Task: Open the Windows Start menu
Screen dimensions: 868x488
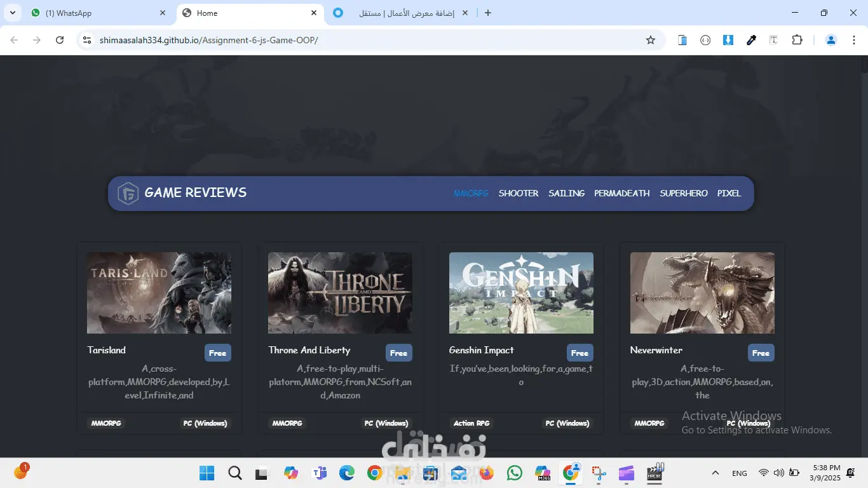Action: tap(207, 473)
